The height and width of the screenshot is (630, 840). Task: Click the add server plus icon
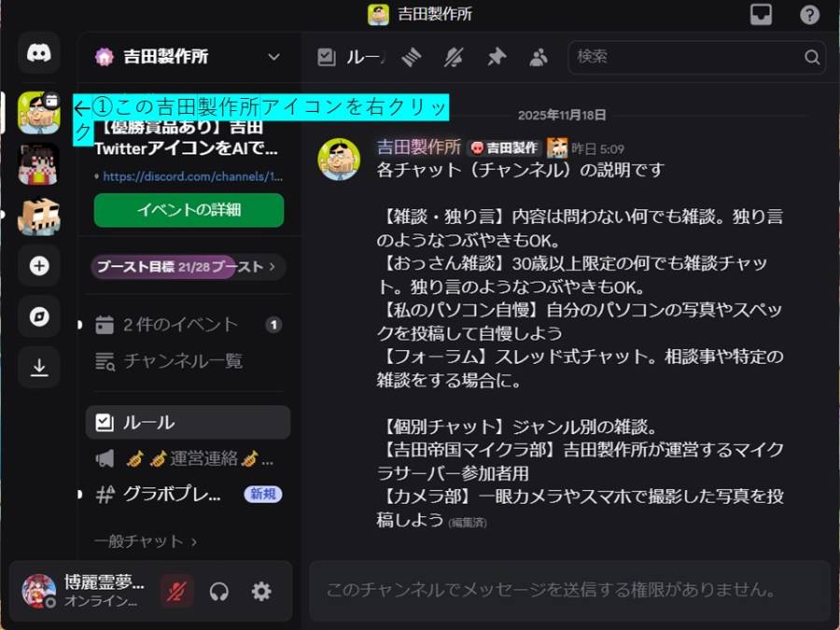coord(38,266)
